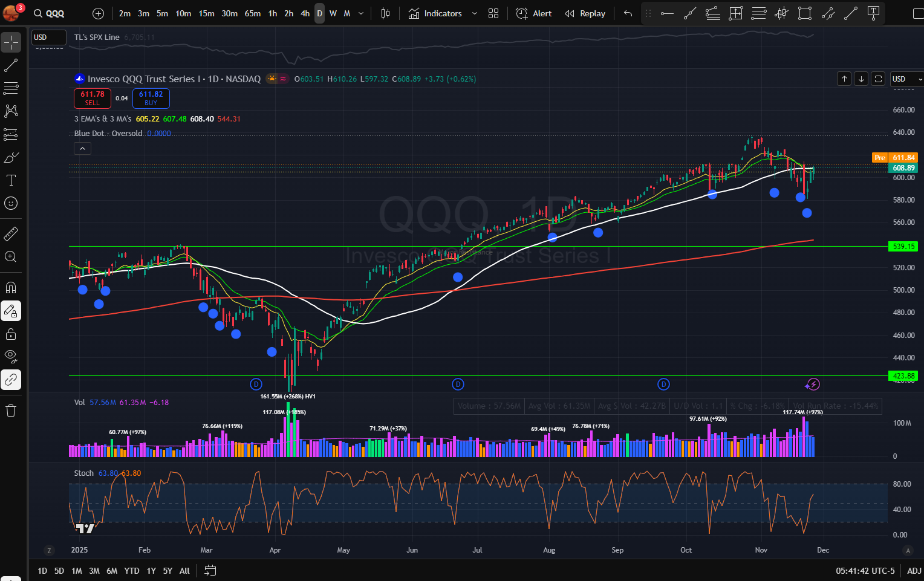Open the forecasting and measurement tools

(x=11, y=134)
